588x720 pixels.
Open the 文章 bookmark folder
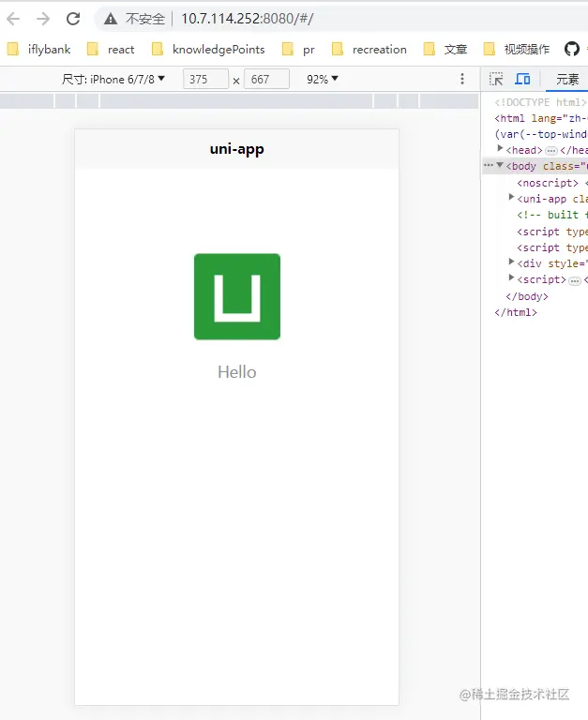[x=445, y=49]
